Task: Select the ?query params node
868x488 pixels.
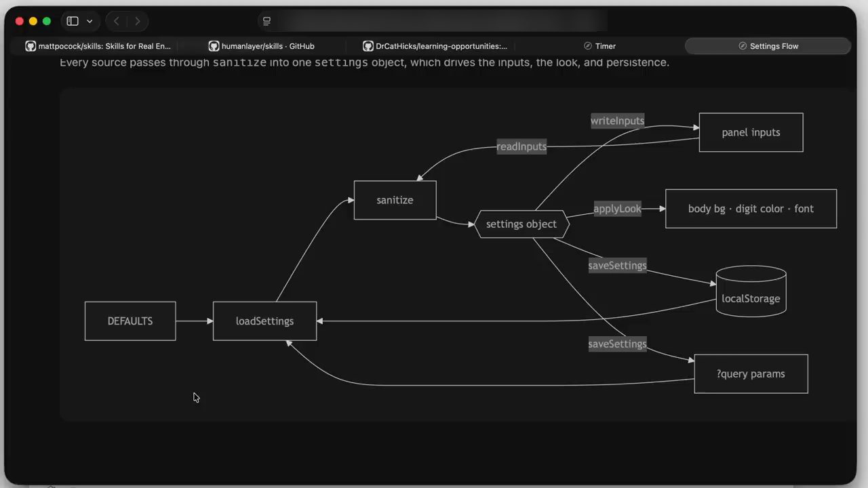Action: tap(751, 373)
